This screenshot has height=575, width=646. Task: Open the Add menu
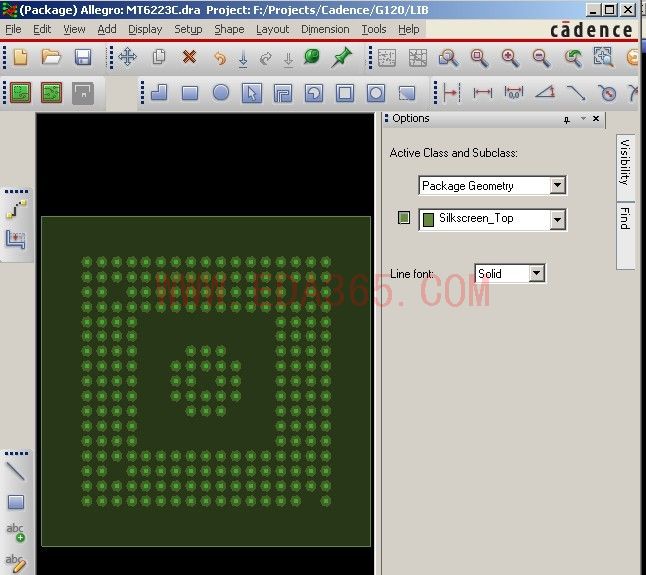coord(107,29)
